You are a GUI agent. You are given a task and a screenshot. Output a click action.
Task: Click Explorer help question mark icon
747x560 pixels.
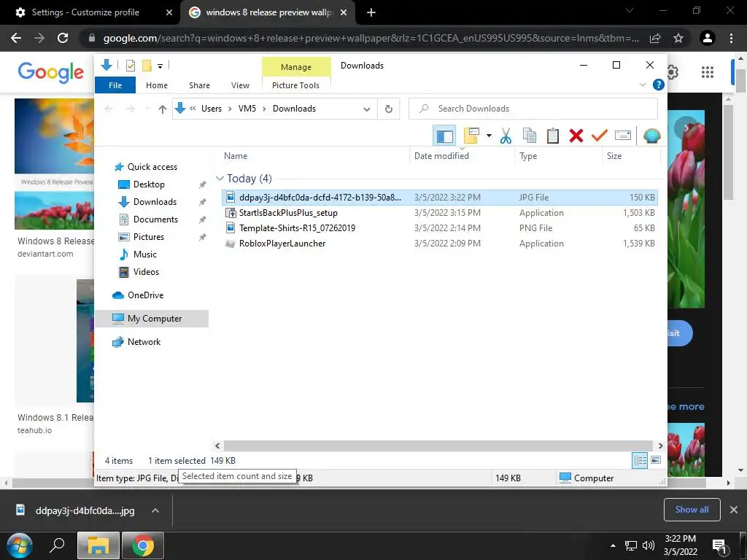659,85
